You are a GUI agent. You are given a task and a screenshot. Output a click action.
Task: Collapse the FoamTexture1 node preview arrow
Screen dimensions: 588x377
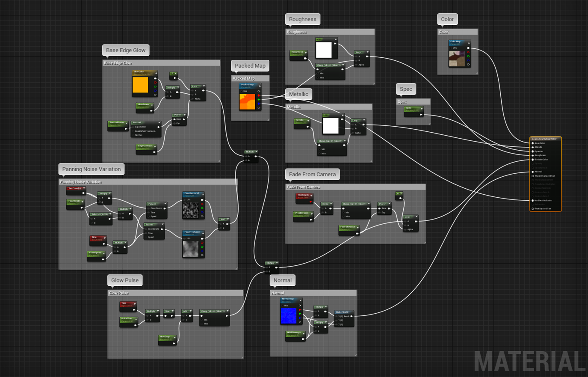point(203,194)
